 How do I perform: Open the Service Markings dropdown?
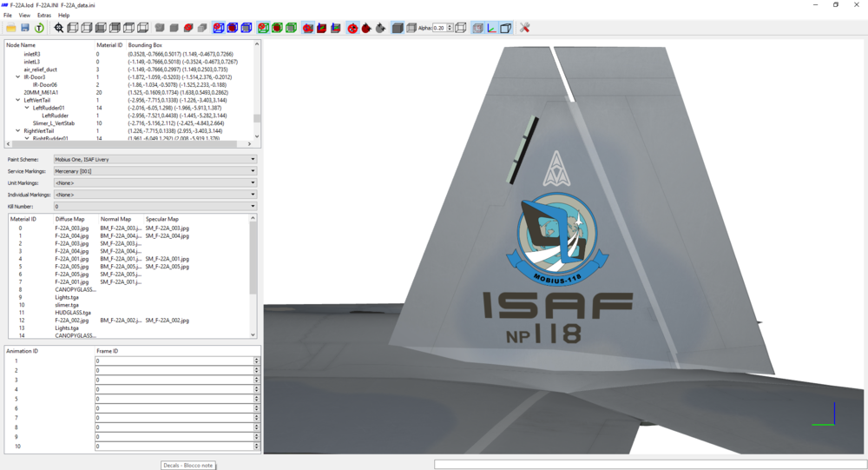pyautogui.click(x=155, y=171)
